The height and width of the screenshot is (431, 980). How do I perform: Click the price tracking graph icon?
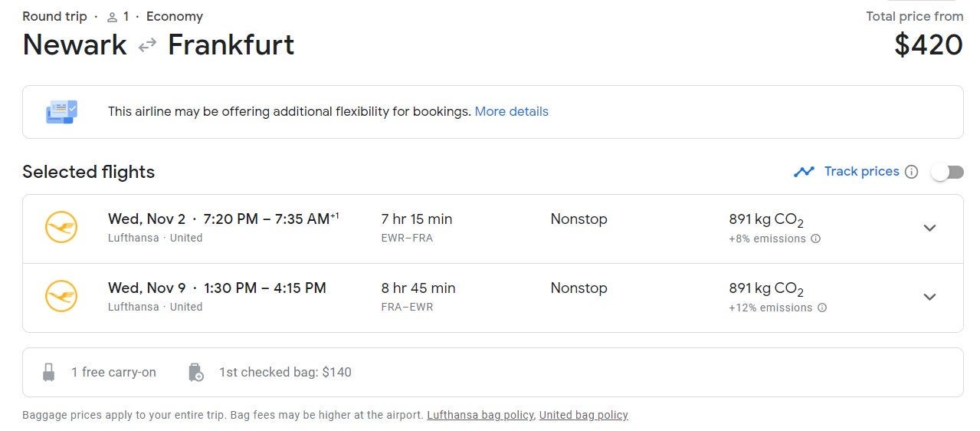(804, 172)
